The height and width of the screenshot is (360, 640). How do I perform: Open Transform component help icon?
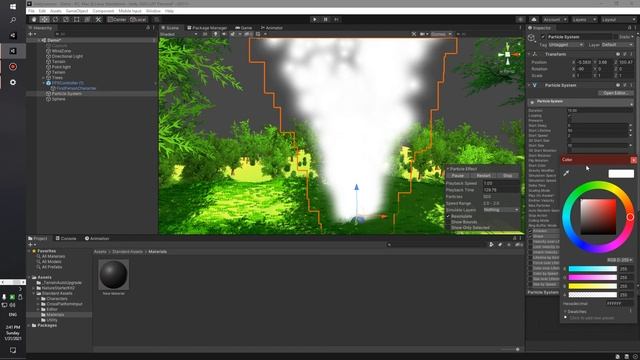point(618,54)
